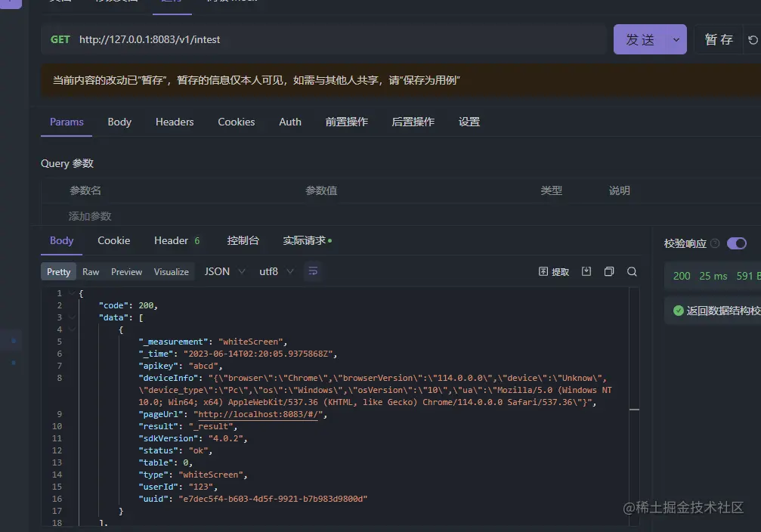Click the green check validation icon
Image resolution: width=761 pixels, height=532 pixels.
(679, 311)
